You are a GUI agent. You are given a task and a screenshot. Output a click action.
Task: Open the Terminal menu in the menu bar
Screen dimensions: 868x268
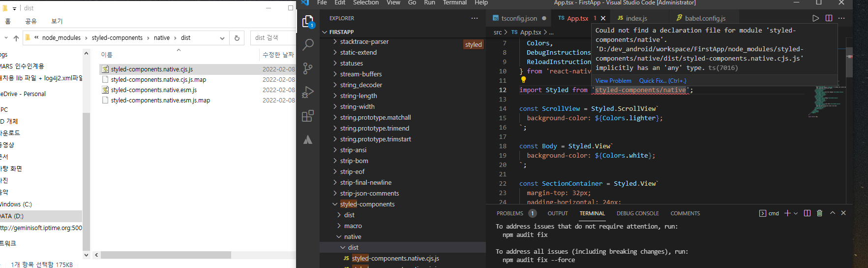click(x=455, y=2)
